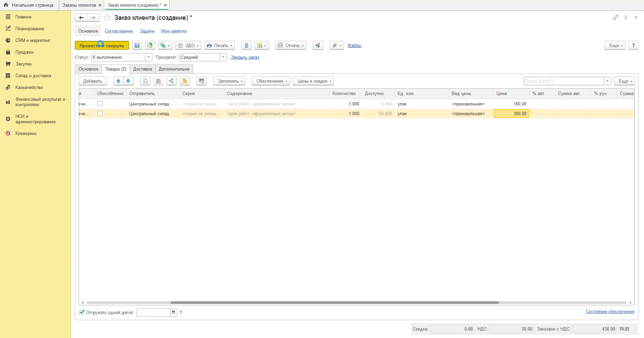Image resolution: width=644 pixels, height=338 pixels.
Task: Open the Еще menu beside the help button
Action: [x=615, y=45]
